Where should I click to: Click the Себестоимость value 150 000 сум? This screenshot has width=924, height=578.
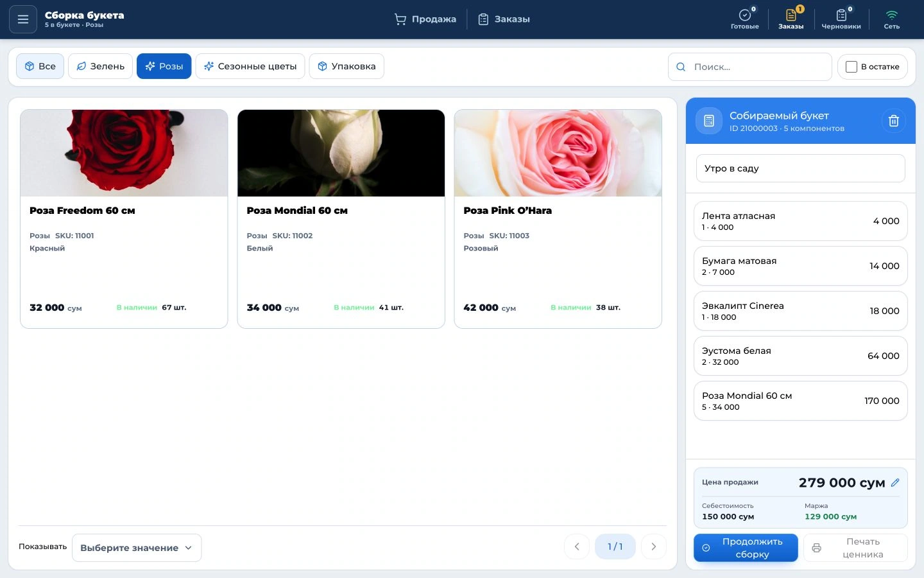[728, 516]
